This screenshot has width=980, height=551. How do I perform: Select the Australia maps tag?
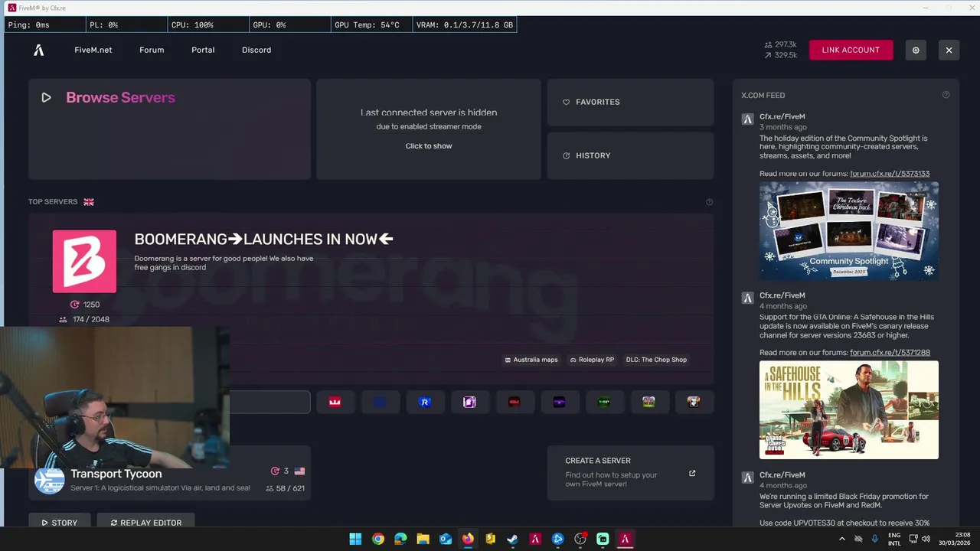tap(531, 360)
